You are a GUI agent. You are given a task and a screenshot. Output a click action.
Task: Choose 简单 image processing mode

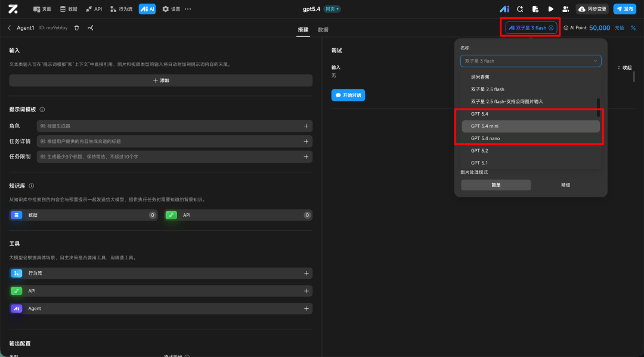496,185
